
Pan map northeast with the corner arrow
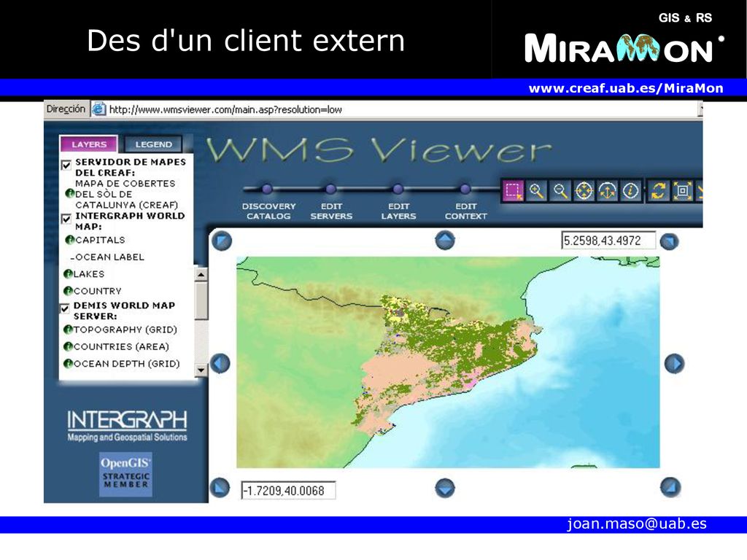(x=670, y=241)
